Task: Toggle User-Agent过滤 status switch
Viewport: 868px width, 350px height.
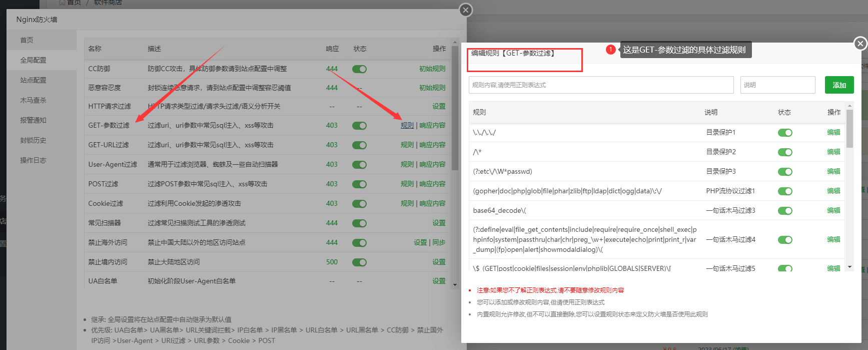Action: 359,165
